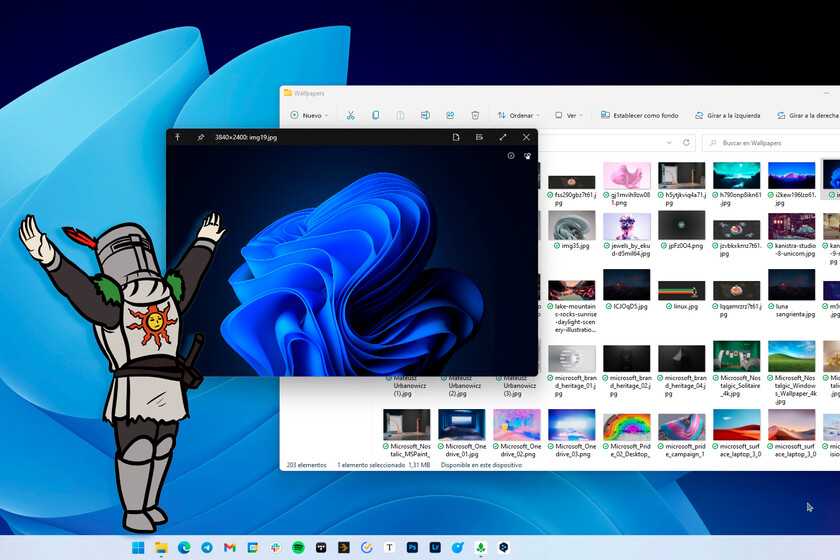Select the ICJOqD5.jpg thumbnail
The height and width of the screenshot is (560, 840).
coord(627,285)
